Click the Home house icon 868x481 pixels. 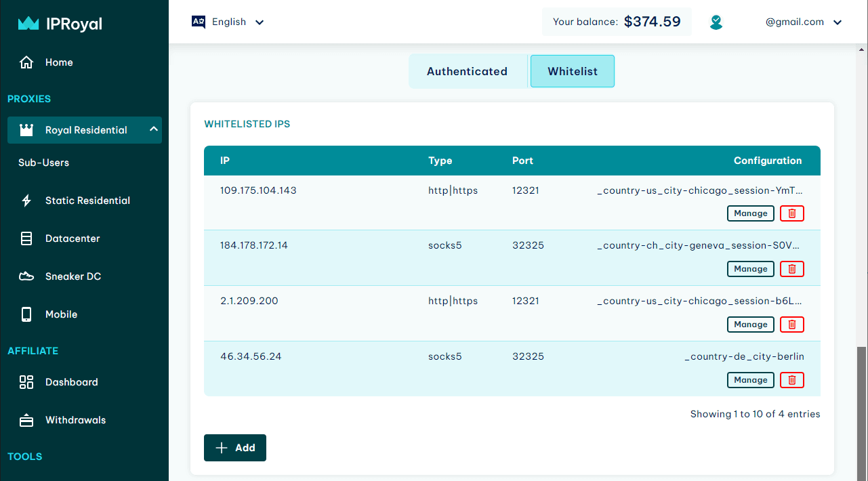(x=26, y=62)
